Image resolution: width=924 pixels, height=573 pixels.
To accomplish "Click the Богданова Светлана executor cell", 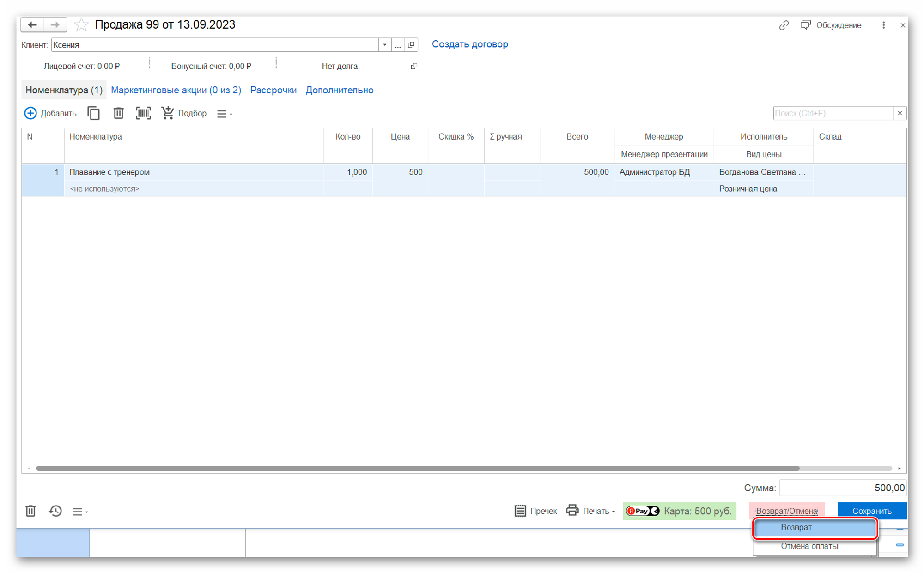I will [763, 172].
